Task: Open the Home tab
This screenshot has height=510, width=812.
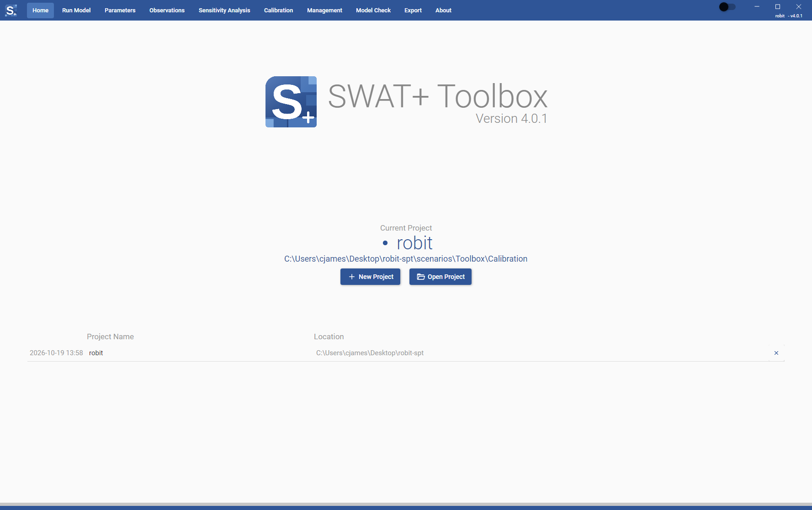Action: (40, 10)
